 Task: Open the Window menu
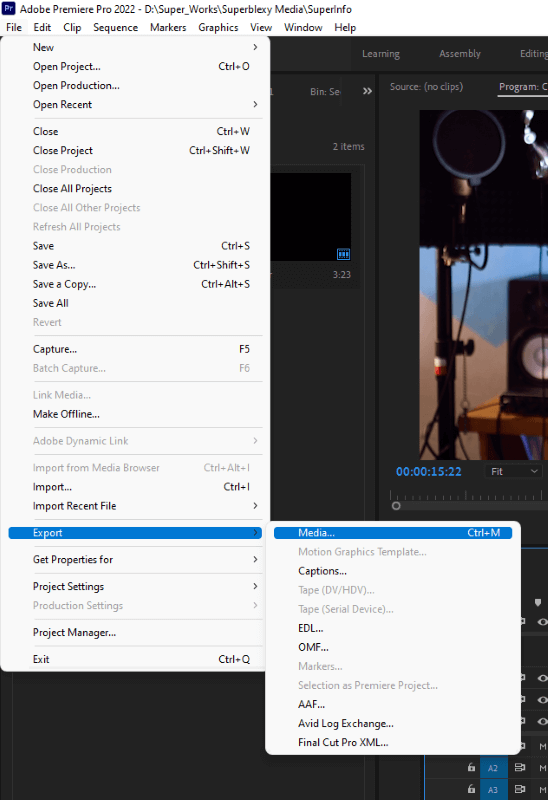coord(303,28)
